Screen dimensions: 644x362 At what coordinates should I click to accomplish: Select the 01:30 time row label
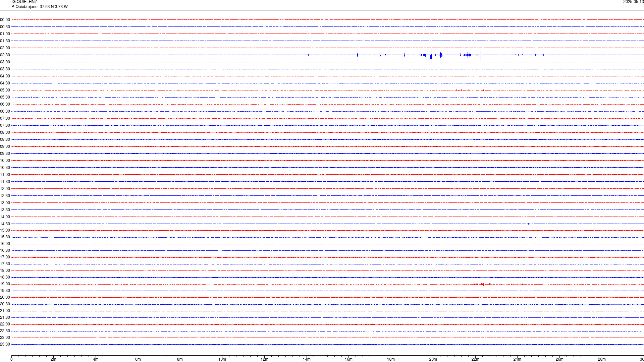5,41
